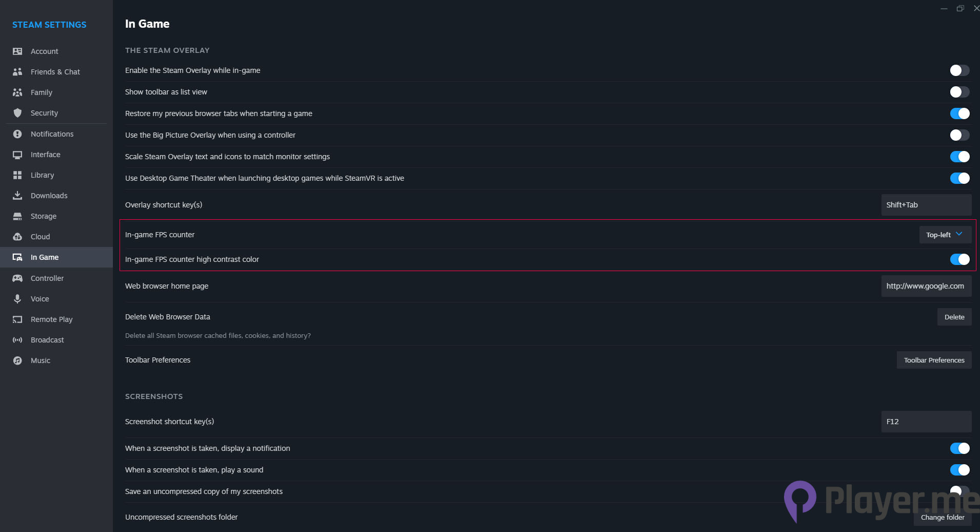Change FPS counter from Top-left to another position
The image size is (980, 532).
tap(944, 234)
